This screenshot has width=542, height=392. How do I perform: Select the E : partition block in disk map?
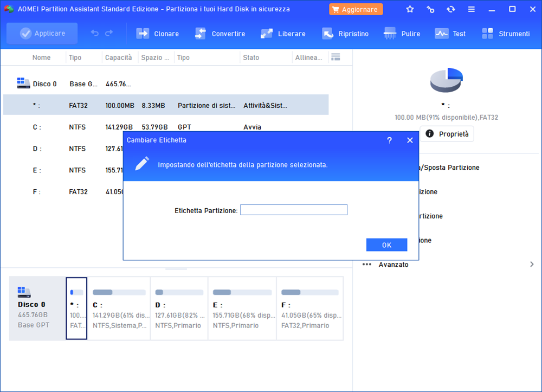coord(242,309)
